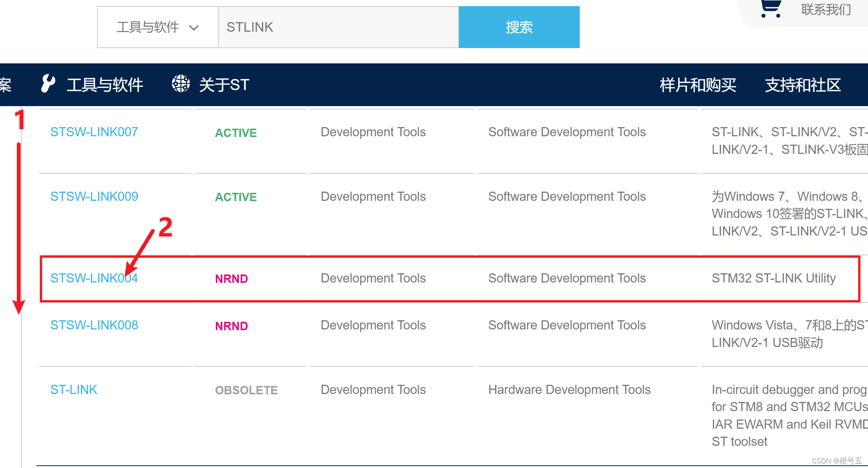This screenshot has width=868, height=468.
Task: Open the 支持和社区 menu item
Action: 803,85
